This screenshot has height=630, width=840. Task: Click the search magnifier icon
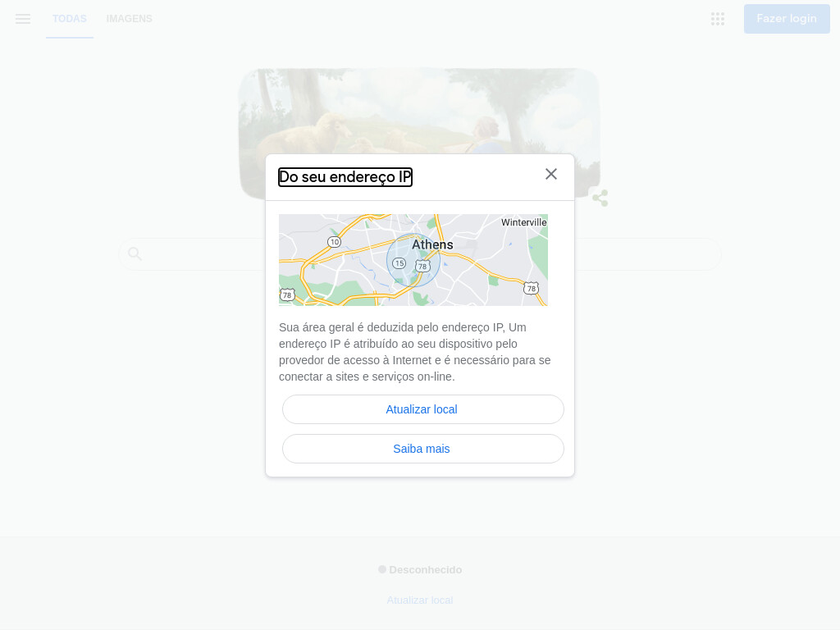pos(135,254)
